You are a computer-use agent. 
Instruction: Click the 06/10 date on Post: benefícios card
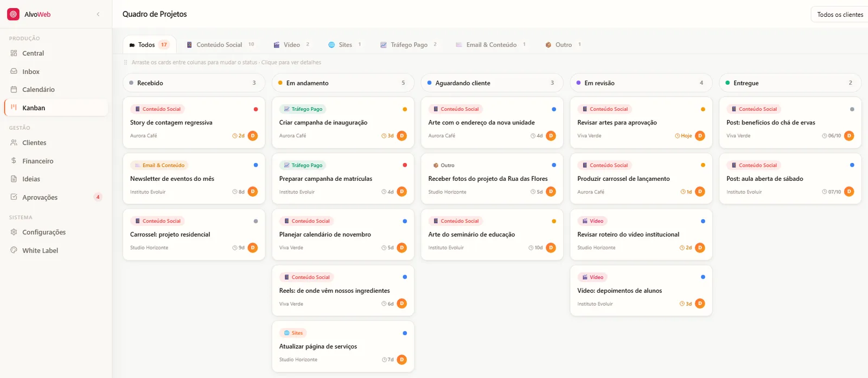point(832,136)
